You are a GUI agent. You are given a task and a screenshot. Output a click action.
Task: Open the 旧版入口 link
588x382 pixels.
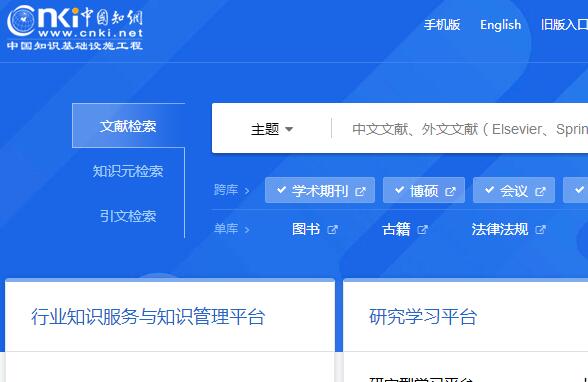click(x=564, y=25)
